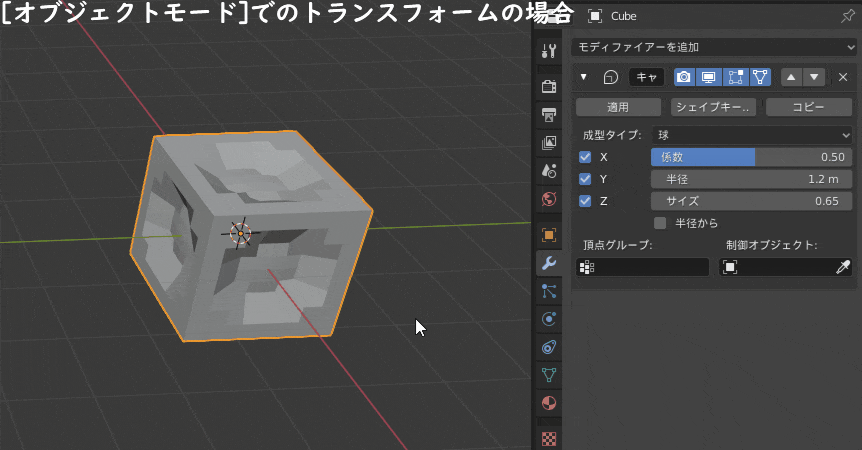This screenshot has width=862, height=450.
Task: Select the Modifier properties wrench tab
Action: (x=549, y=263)
